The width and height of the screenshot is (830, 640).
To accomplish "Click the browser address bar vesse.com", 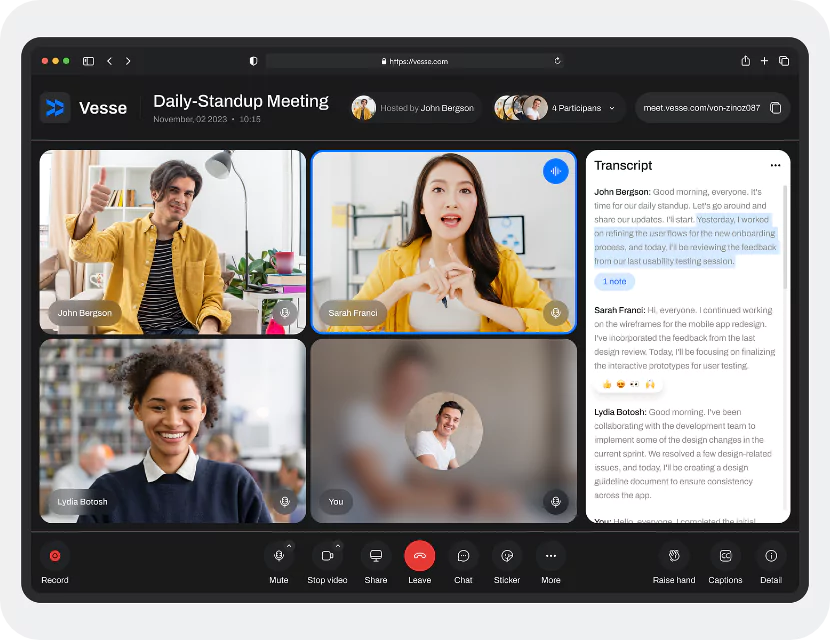I will [414, 61].
